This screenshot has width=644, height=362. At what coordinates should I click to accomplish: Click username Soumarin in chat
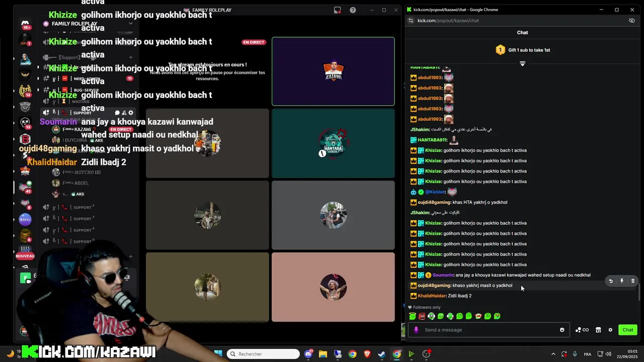(x=443, y=275)
